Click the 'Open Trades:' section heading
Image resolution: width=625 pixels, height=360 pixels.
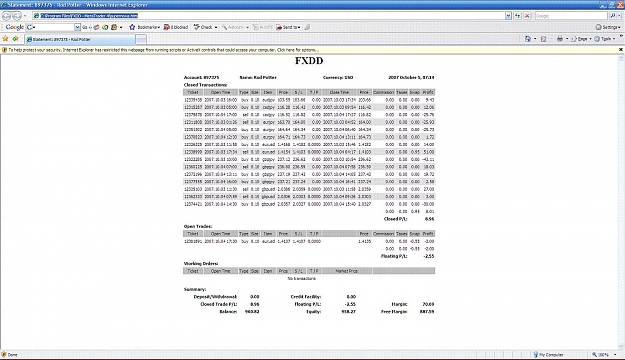click(x=198, y=226)
